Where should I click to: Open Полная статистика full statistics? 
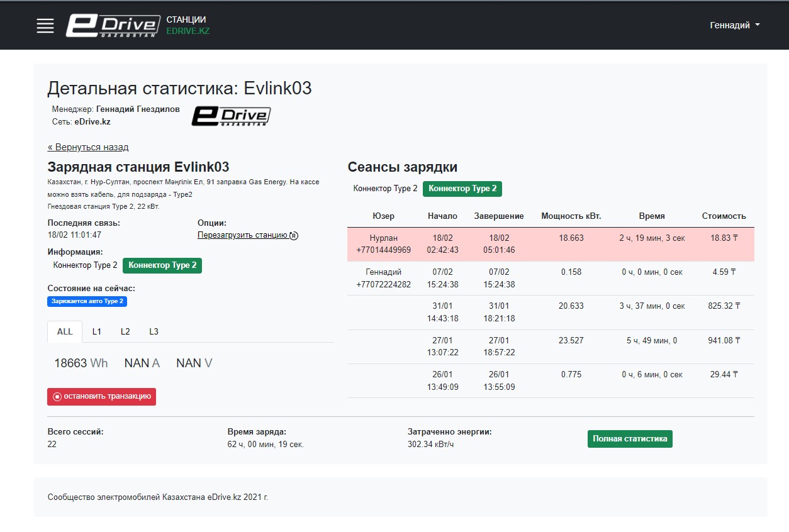(630, 439)
